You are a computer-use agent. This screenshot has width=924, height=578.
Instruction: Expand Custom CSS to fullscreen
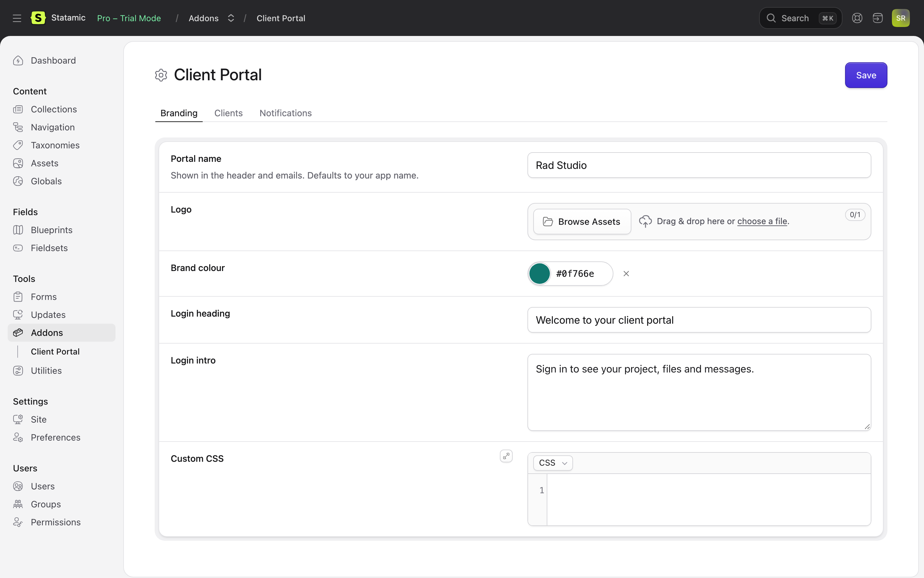click(506, 456)
